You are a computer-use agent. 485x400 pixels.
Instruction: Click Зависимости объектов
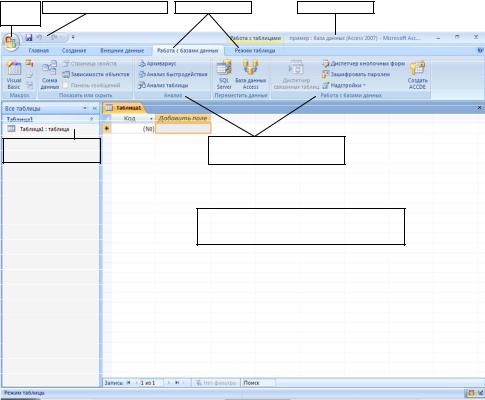(x=96, y=74)
